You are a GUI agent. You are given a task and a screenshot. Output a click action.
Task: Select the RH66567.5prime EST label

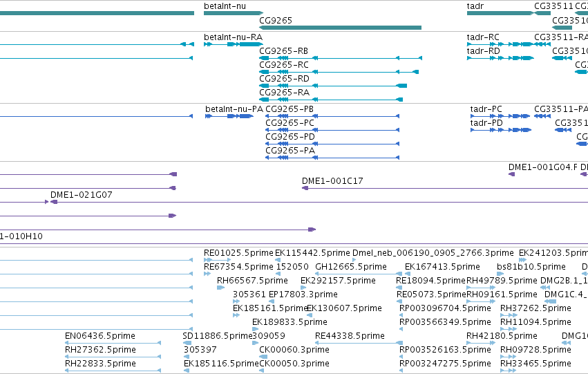click(252, 281)
